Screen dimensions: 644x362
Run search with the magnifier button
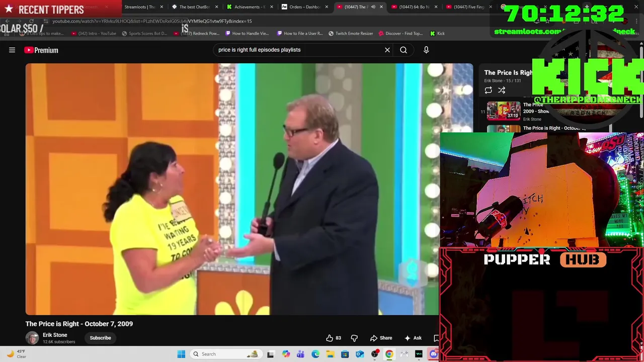[x=404, y=50]
